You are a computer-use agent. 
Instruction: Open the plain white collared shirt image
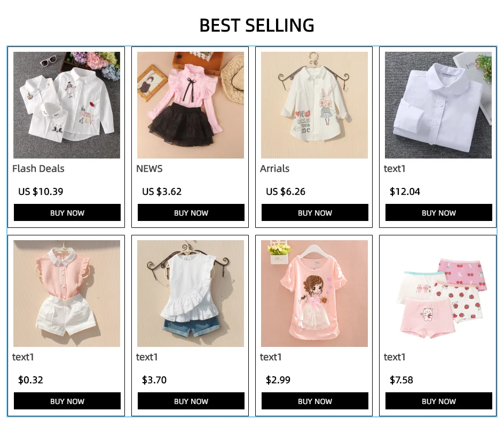click(438, 105)
